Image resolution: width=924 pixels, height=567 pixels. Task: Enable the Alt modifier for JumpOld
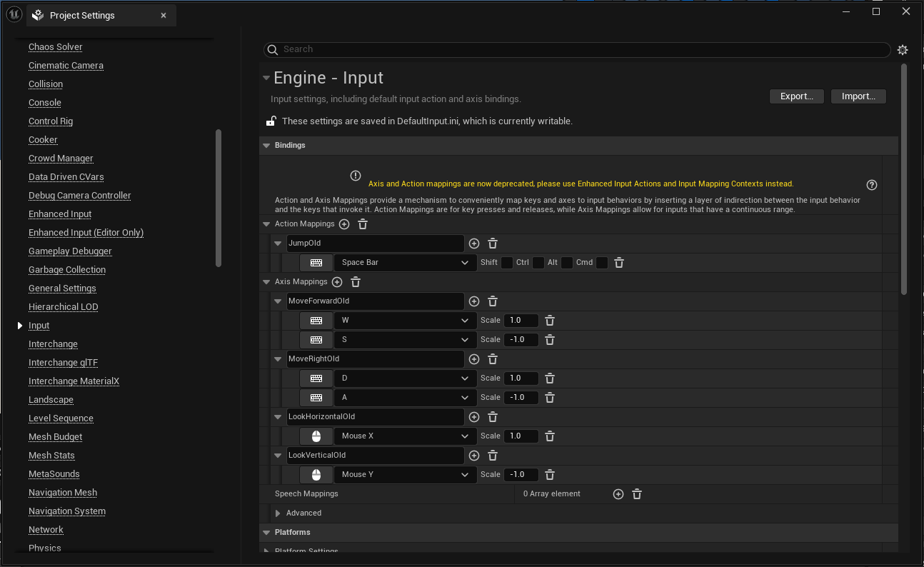[x=567, y=263]
